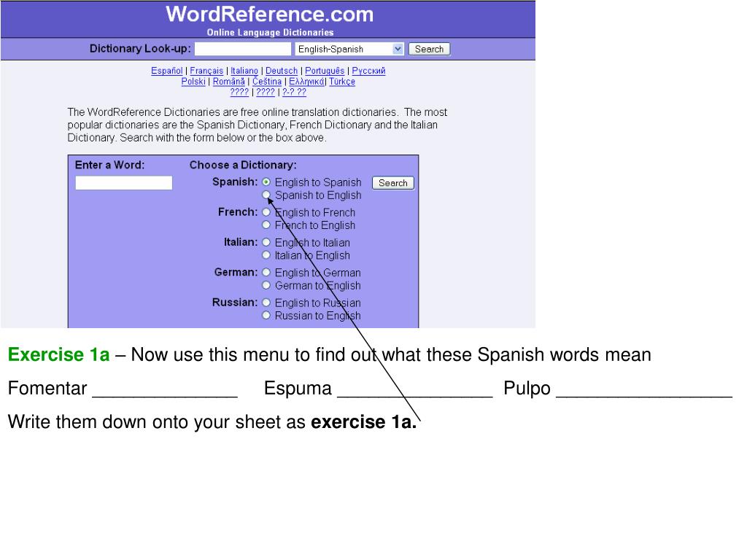Image resolution: width=747 pixels, height=560 pixels.
Task: Open the Italiano language link
Action: pyautogui.click(x=244, y=71)
